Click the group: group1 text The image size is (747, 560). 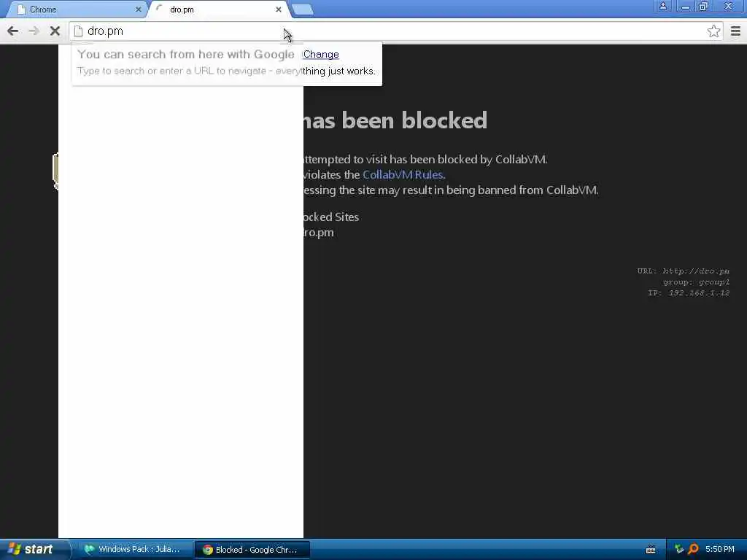(696, 282)
